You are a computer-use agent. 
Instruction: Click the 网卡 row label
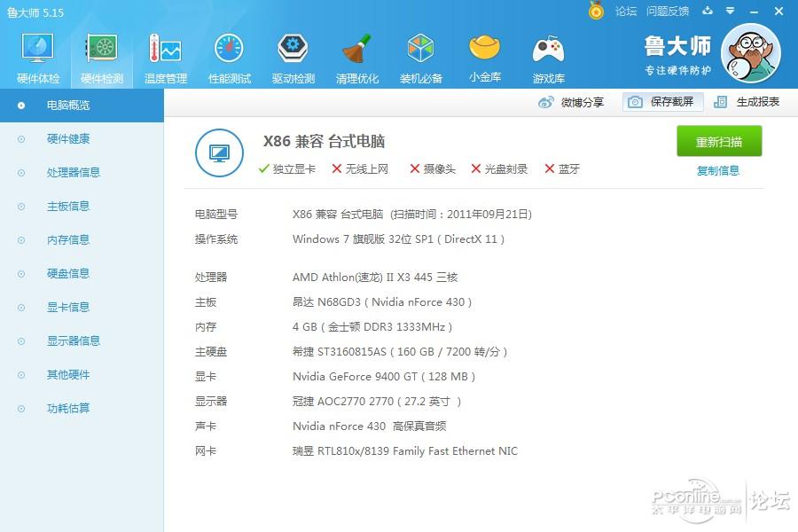tap(206, 451)
